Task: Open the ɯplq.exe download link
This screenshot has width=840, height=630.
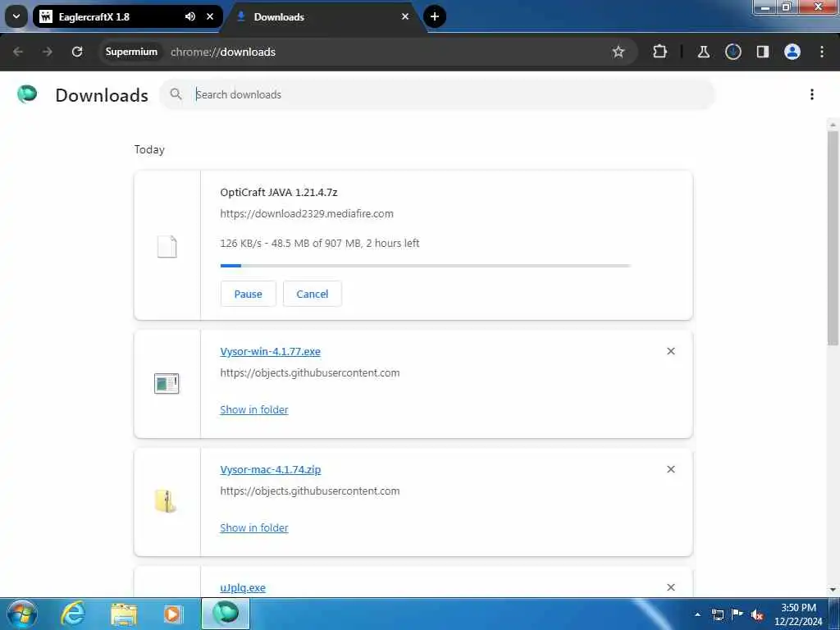Action: click(243, 587)
